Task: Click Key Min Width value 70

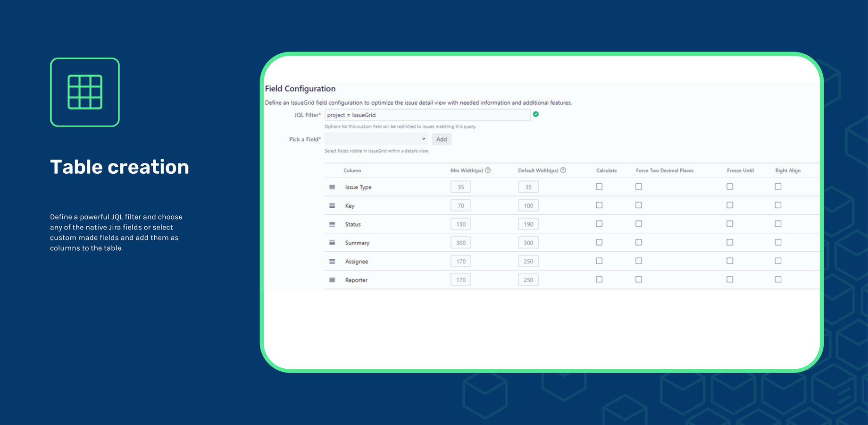Action: pos(461,206)
